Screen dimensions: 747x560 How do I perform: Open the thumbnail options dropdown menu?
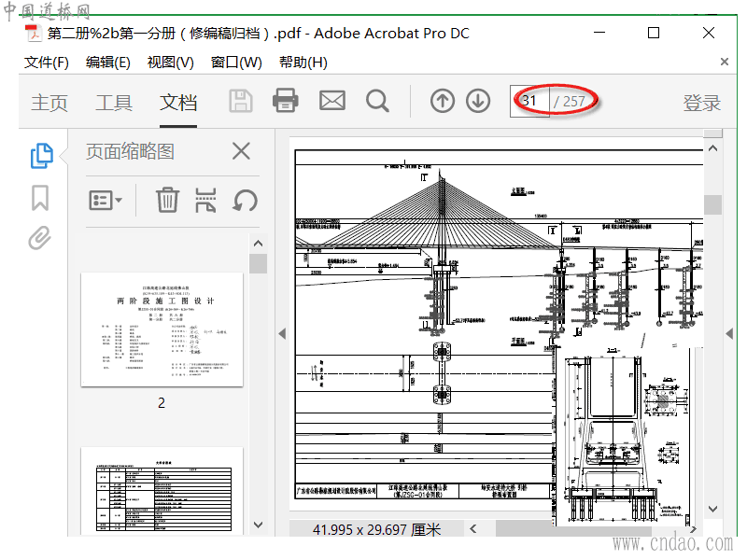[x=106, y=200]
